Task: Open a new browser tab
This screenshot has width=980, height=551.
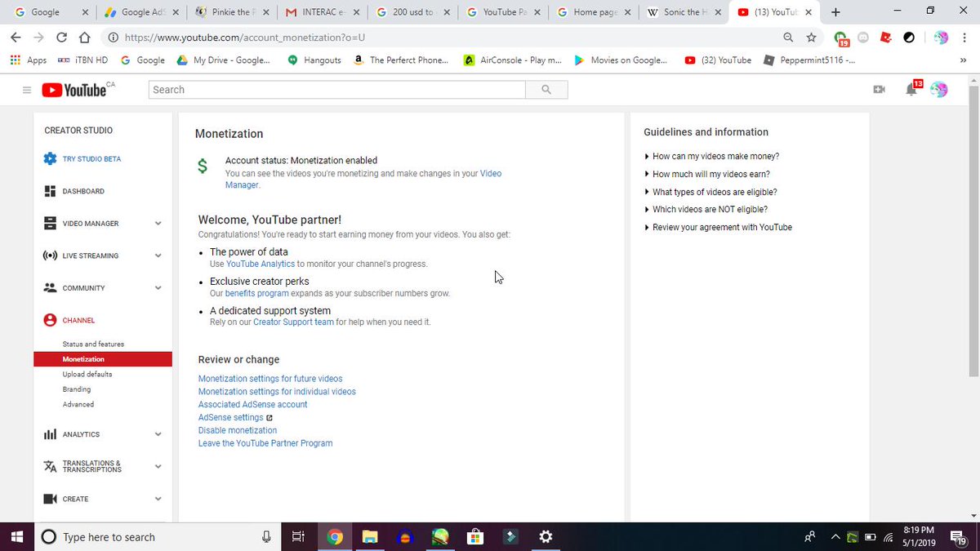Action: [835, 12]
